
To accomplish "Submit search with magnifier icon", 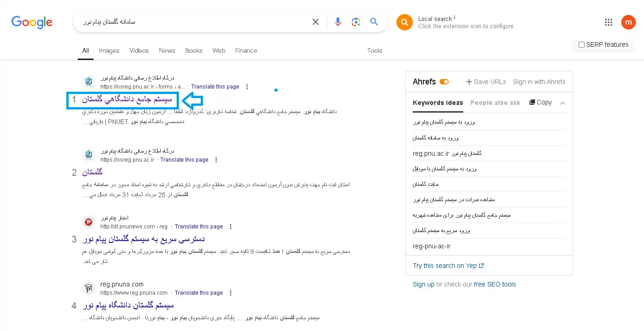I will pos(374,22).
